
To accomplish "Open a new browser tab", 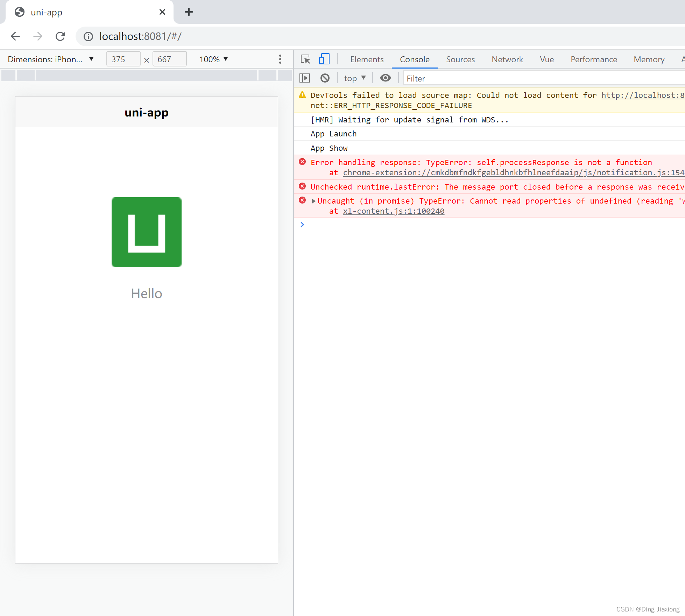I will point(189,12).
